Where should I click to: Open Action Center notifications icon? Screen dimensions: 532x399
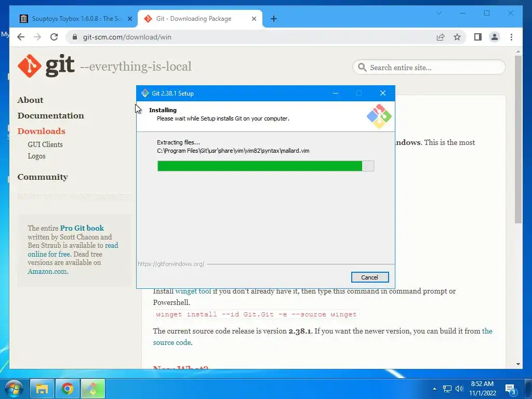click(x=511, y=389)
